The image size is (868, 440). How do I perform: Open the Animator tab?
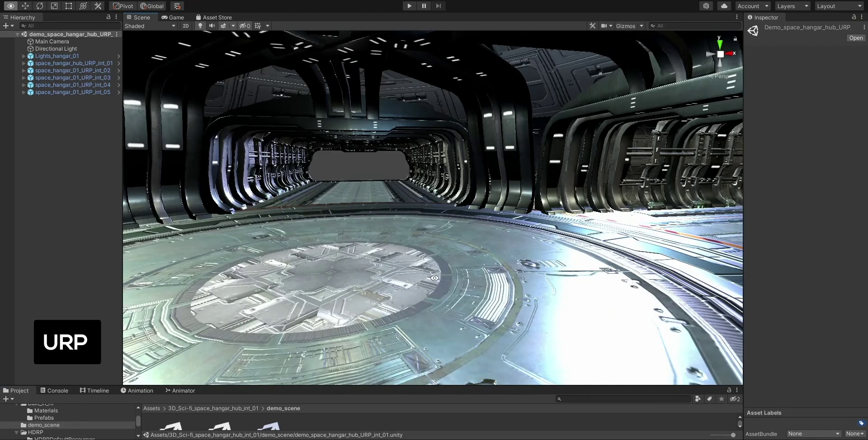tap(180, 390)
